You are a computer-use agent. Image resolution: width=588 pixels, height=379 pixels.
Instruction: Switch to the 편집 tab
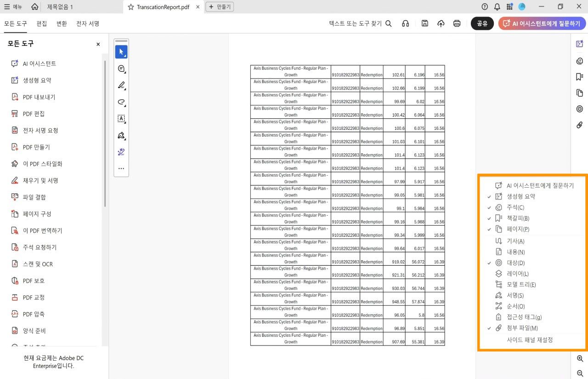(42, 23)
